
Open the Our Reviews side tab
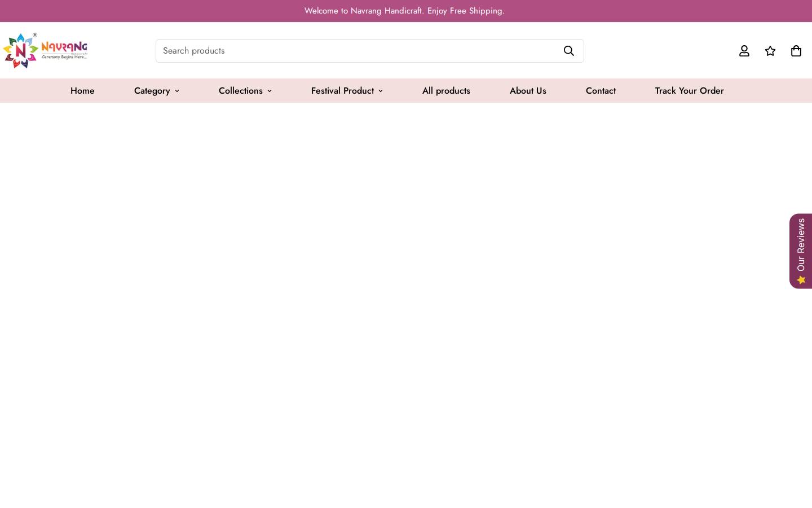[801, 251]
